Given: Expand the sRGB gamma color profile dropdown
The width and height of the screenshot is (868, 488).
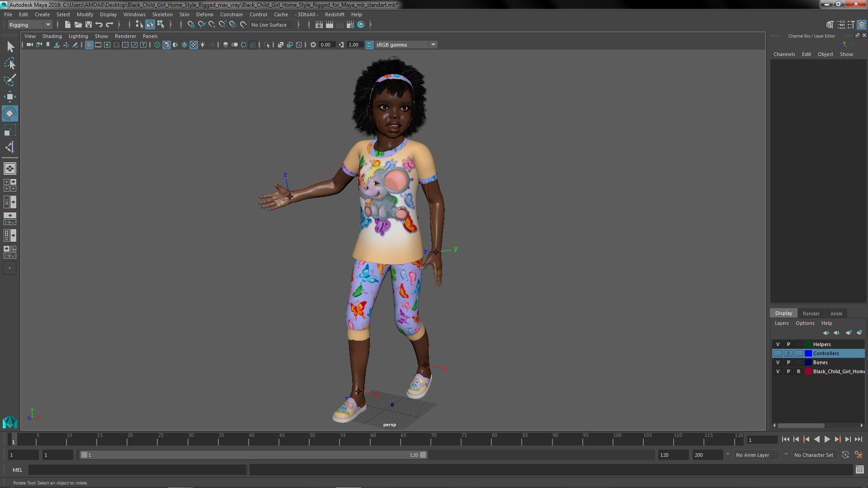Looking at the screenshot, I should (x=434, y=44).
